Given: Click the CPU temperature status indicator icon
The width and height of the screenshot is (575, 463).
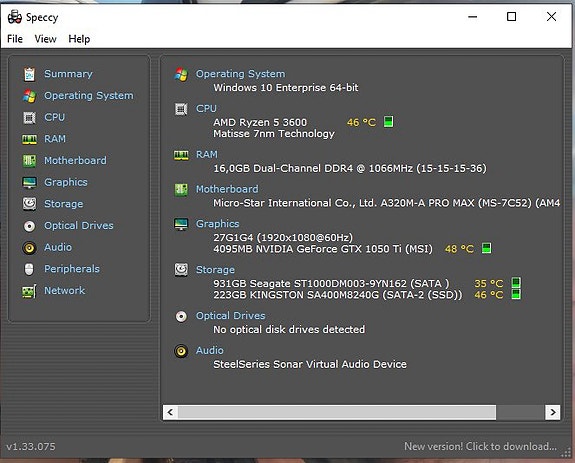Looking at the screenshot, I should tap(388, 121).
